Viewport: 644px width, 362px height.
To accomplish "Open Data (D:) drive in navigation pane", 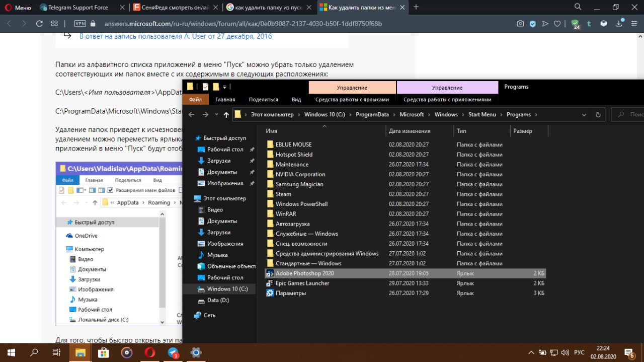I will 218,300.
